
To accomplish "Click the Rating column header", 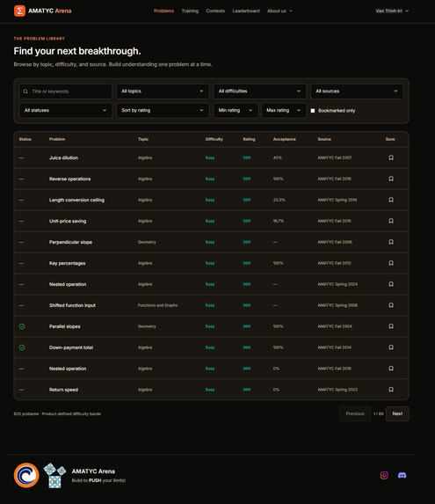I will (249, 139).
